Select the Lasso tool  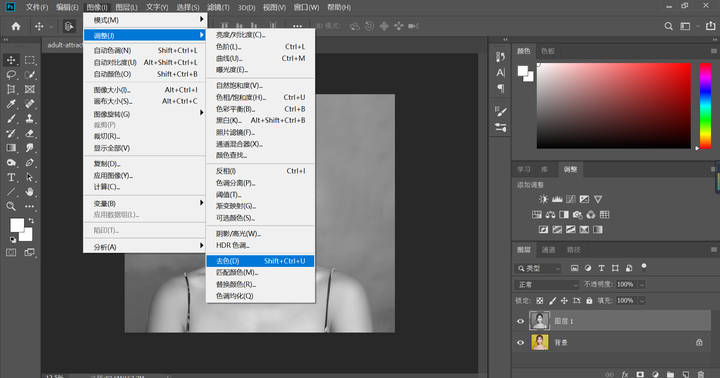click(x=11, y=75)
